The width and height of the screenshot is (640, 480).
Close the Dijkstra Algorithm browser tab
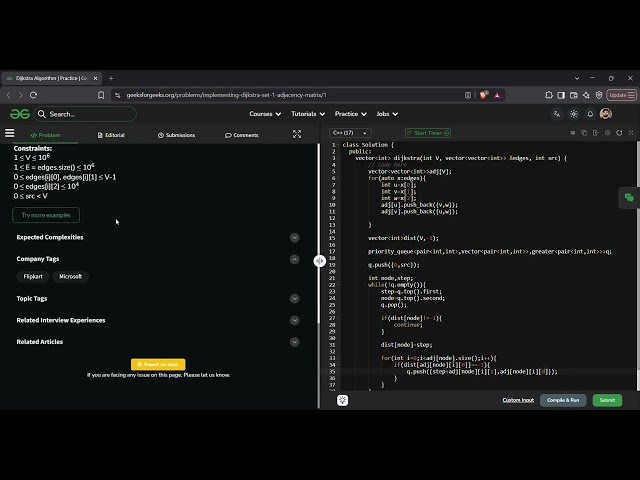[95, 78]
